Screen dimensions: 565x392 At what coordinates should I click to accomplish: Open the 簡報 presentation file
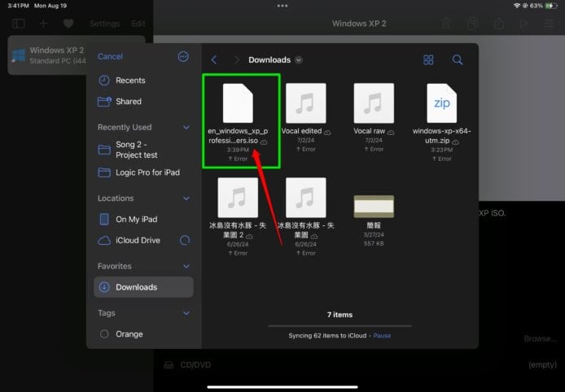point(374,207)
